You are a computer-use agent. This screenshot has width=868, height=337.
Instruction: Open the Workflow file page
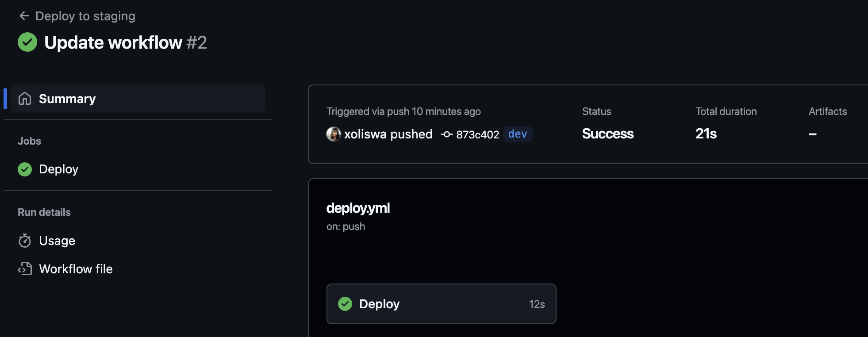pyautogui.click(x=76, y=269)
